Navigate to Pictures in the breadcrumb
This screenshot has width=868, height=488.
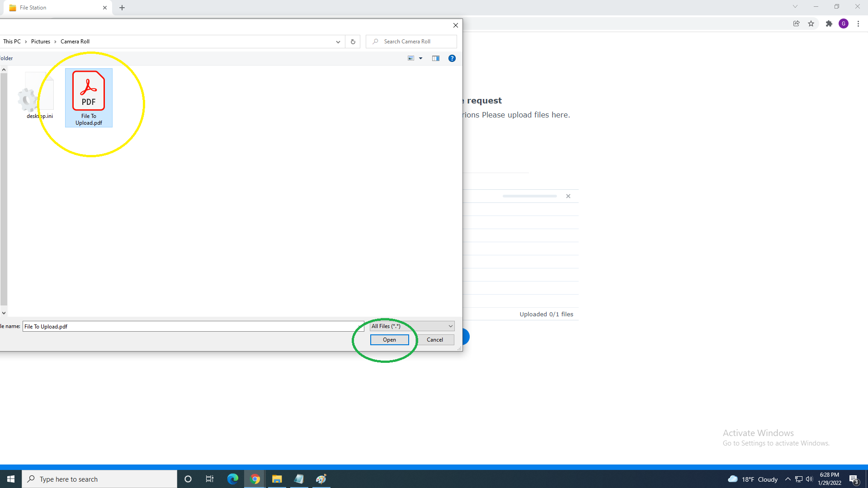pos(41,42)
